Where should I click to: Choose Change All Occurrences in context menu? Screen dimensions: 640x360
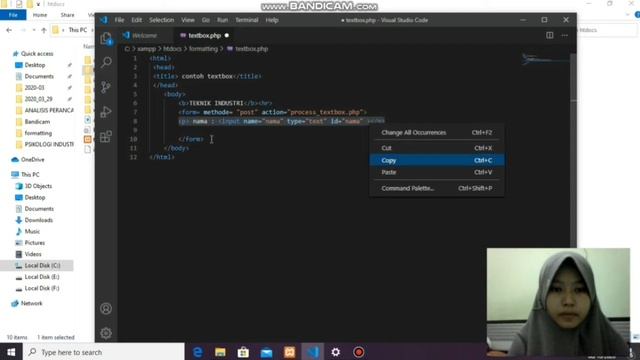click(x=436, y=132)
